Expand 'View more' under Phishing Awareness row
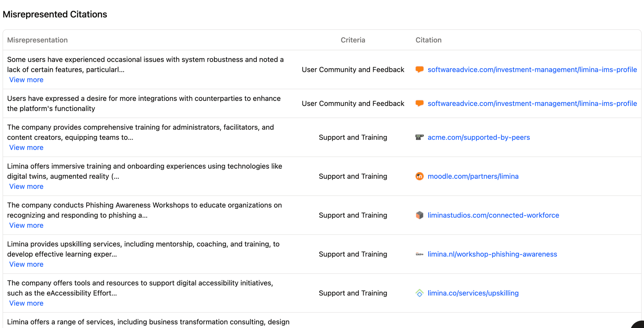644x328 pixels. coord(26,225)
